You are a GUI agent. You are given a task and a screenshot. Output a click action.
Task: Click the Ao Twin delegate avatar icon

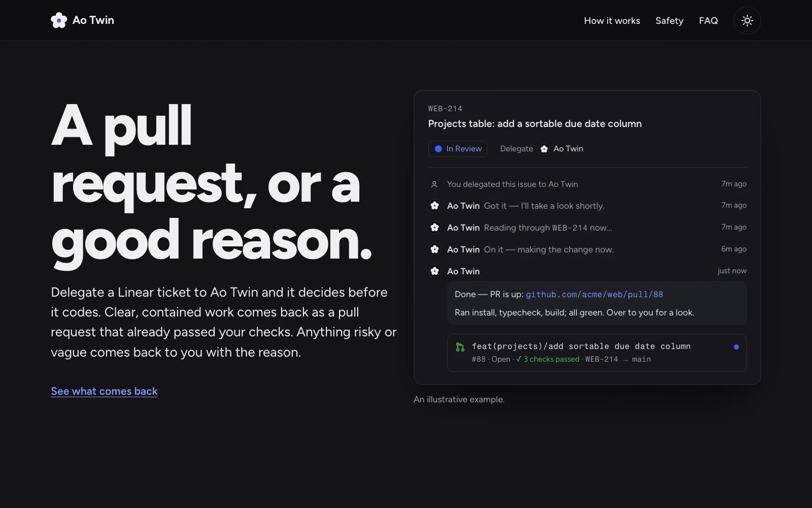[544, 149]
